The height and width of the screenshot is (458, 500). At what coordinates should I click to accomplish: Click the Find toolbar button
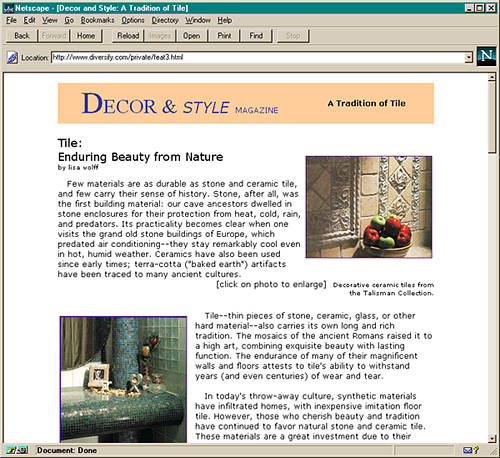point(256,36)
